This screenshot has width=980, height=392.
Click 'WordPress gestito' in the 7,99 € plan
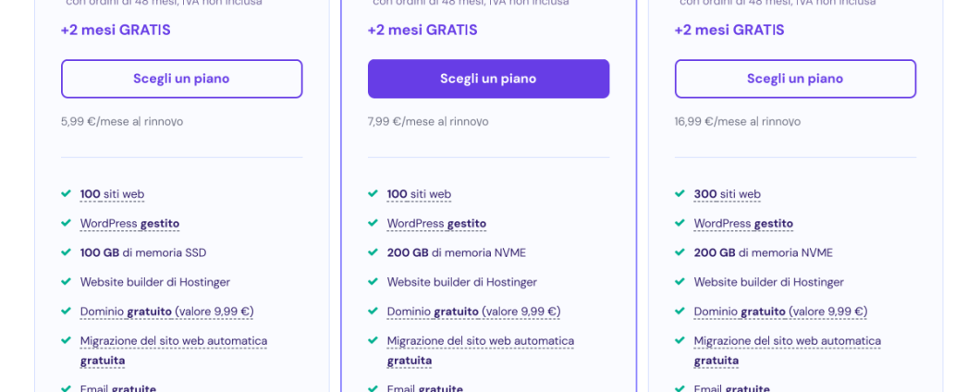click(x=436, y=224)
